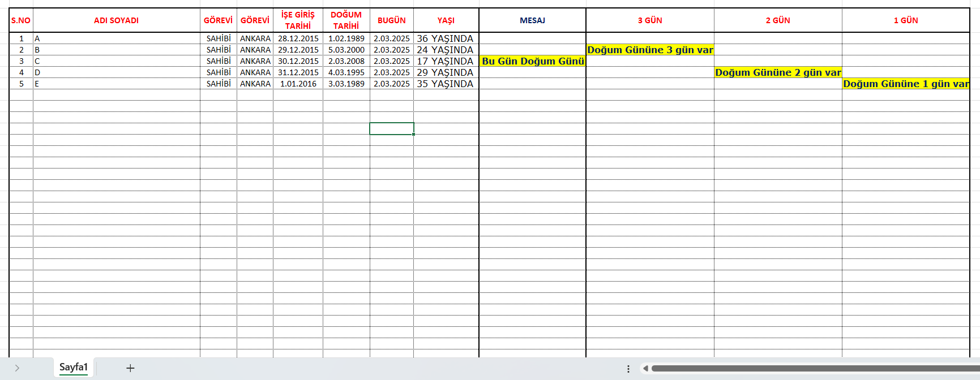Click the 'Doğum Gününe 2 gün var' cell
The width and height of the screenshot is (980, 380).
click(778, 72)
